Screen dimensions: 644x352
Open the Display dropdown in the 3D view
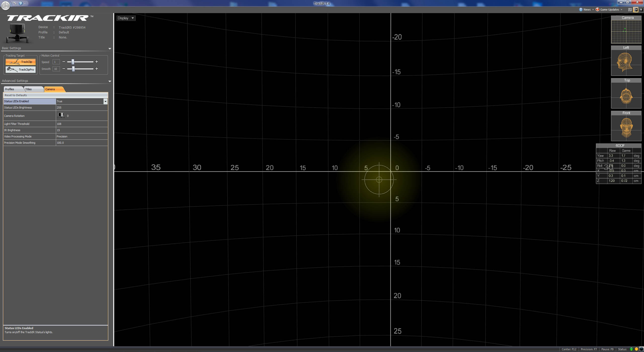click(x=126, y=18)
